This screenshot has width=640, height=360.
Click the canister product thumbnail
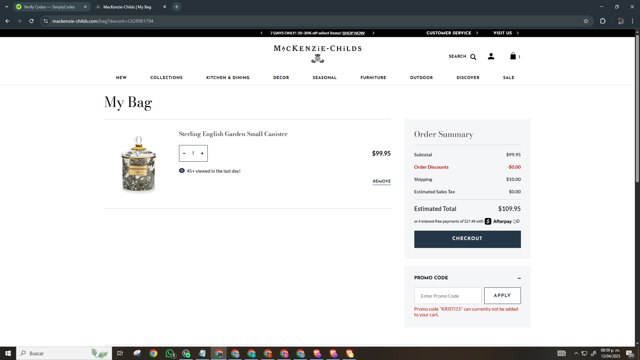(x=138, y=164)
